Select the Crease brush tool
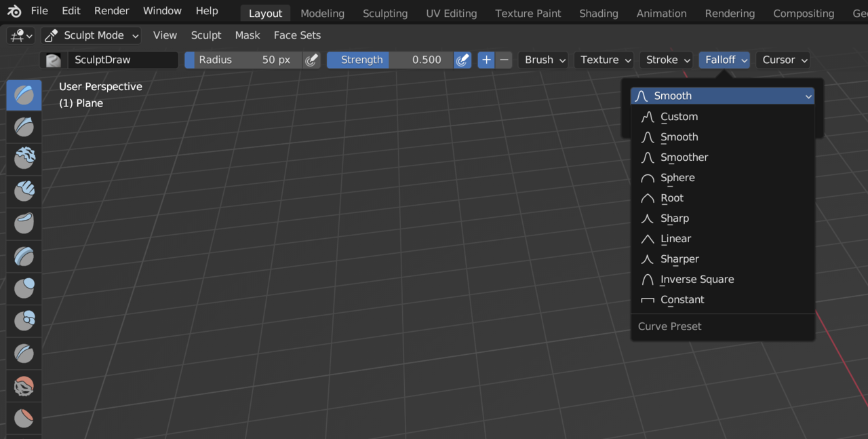The image size is (868, 439). (24, 353)
